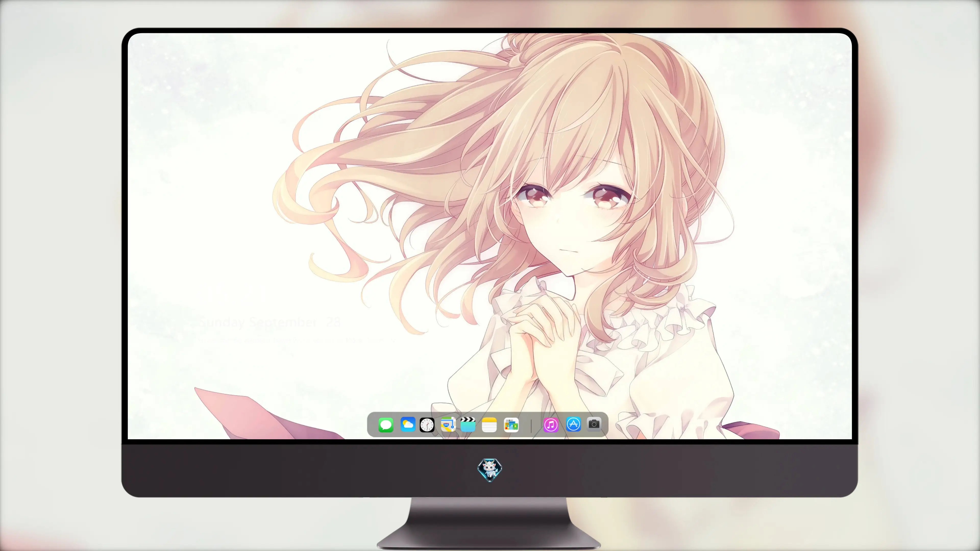Open the blue App Store icon
980x551 pixels.
[573, 424]
